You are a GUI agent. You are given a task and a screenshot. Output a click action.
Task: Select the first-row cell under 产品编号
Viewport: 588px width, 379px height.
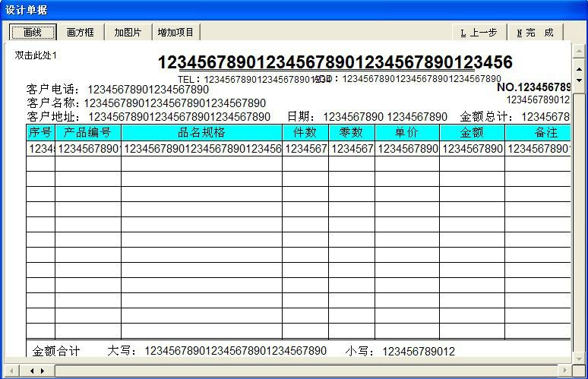(x=88, y=149)
